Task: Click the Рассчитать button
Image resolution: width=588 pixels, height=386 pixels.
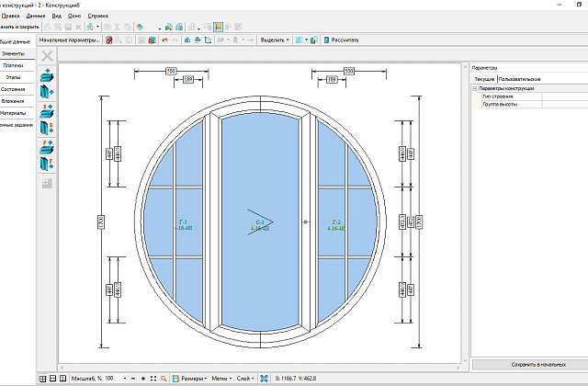Action: point(341,40)
